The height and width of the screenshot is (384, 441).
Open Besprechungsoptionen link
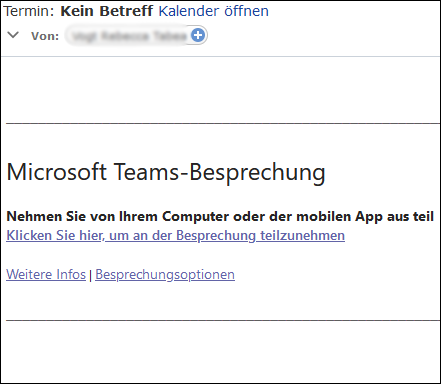click(165, 274)
